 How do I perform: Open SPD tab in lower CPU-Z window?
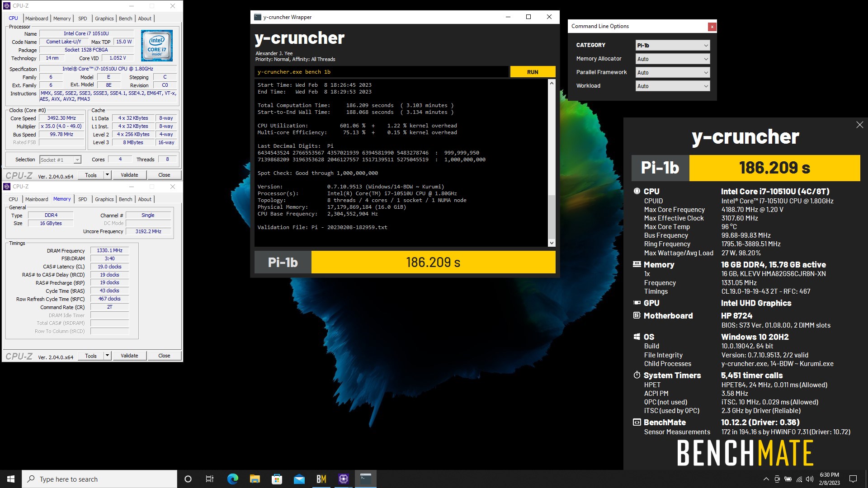pos(82,199)
